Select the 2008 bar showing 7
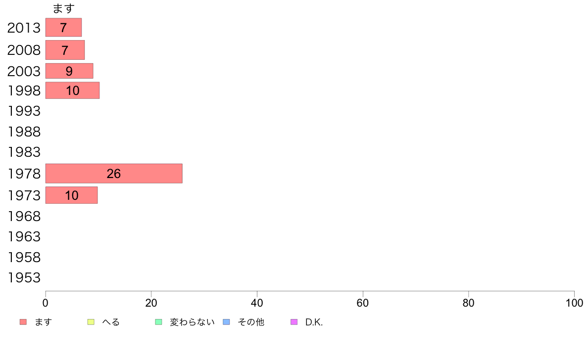Viewport: 588px width, 364px height. (65, 50)
